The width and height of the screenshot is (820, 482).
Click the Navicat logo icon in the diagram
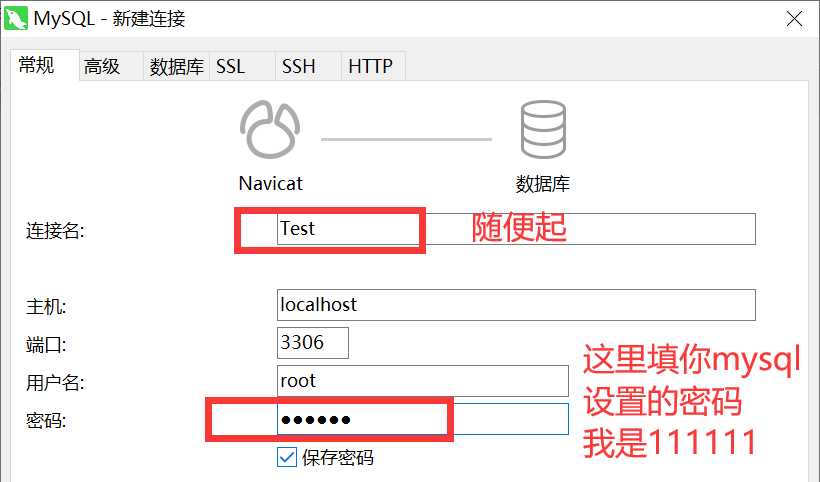pos(270,129)
